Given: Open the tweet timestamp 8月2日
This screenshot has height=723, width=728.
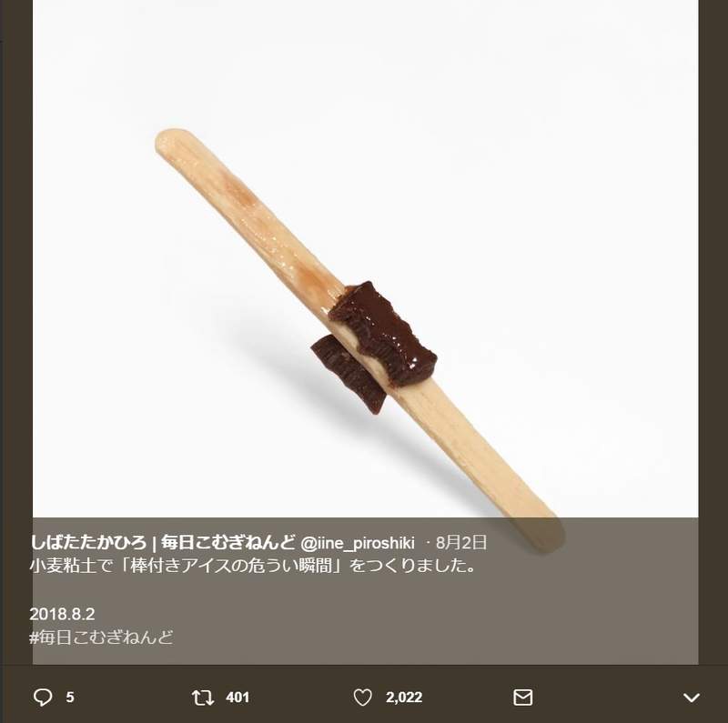Looking at the screenshot, I should tap(461, 543).
